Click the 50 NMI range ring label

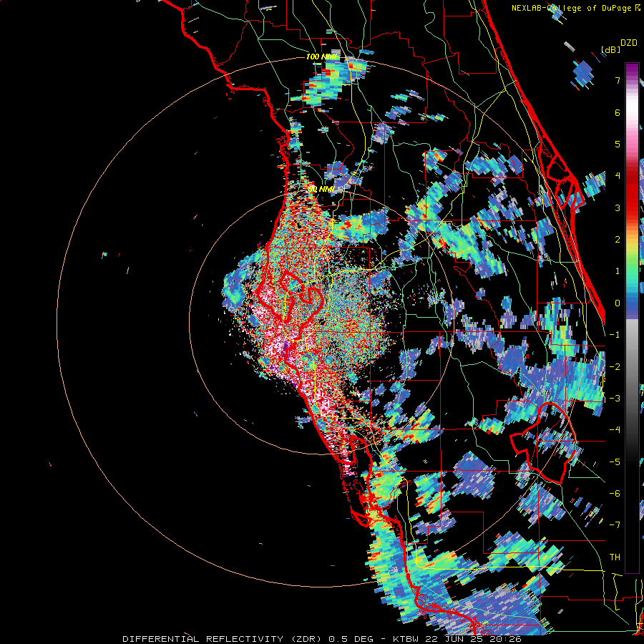[321, 189]
